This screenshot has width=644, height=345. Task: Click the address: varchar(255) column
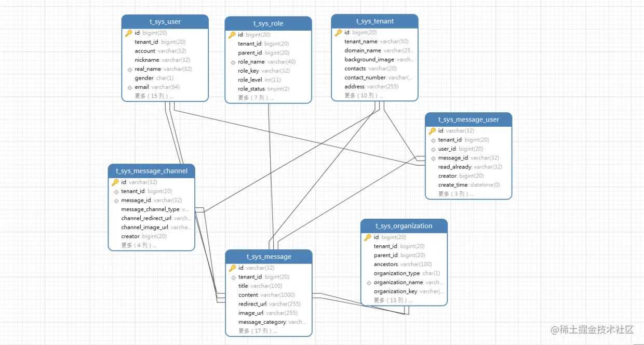coord(371,87)
